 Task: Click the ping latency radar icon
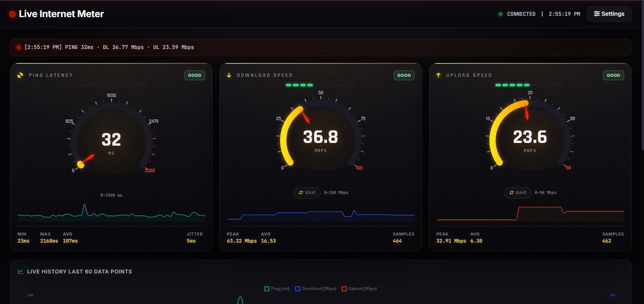tap(20, 75)
